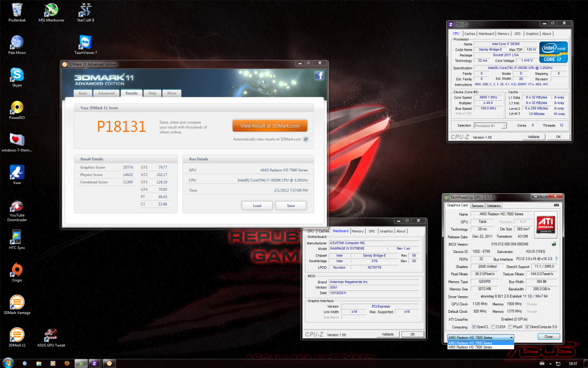Open the HTC Sync desktop icon
The height and width of the screenshot is (368, 588).
17,240
